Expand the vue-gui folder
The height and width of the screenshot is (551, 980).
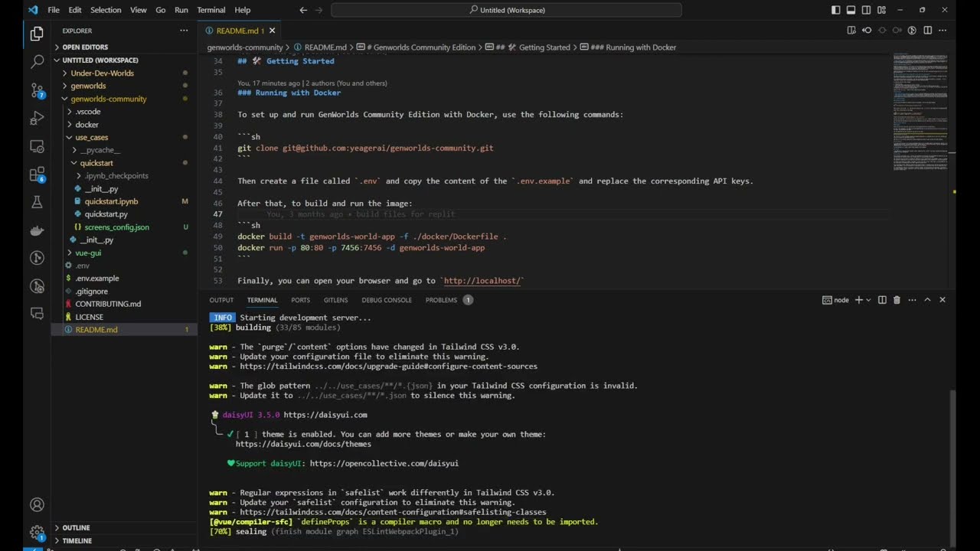(x=124, y=253)
